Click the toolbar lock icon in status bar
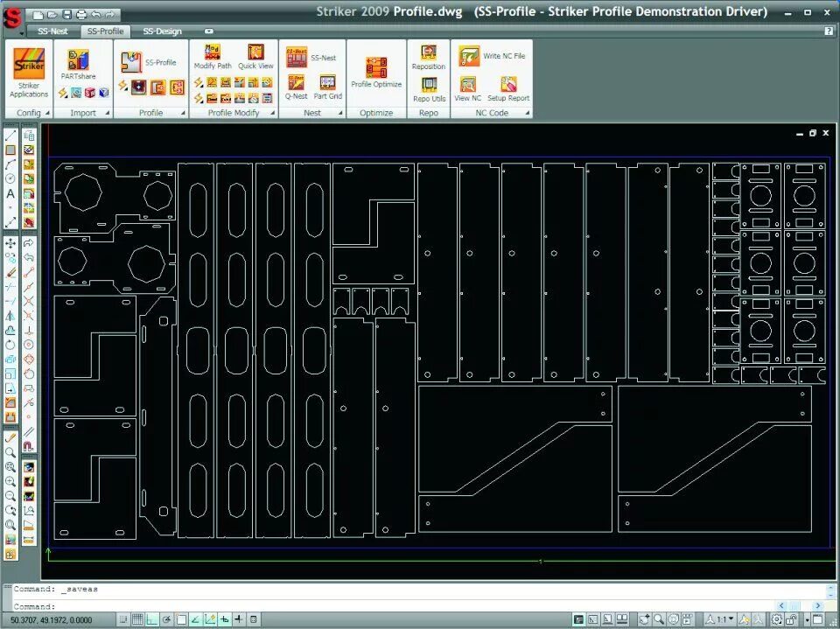This screenshot has height=629, width=840. 791,620
